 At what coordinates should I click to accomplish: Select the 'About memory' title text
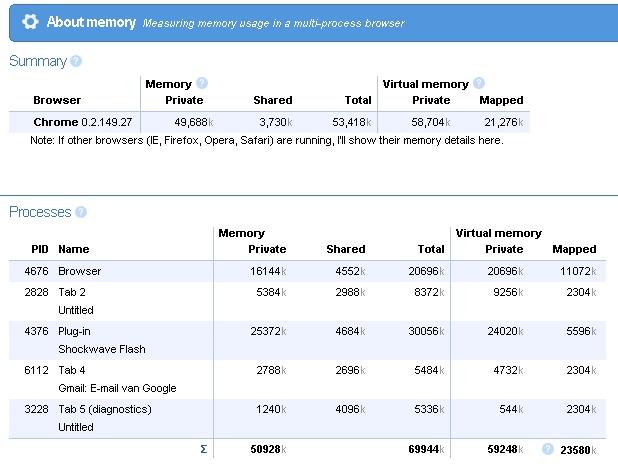point(91,22)
